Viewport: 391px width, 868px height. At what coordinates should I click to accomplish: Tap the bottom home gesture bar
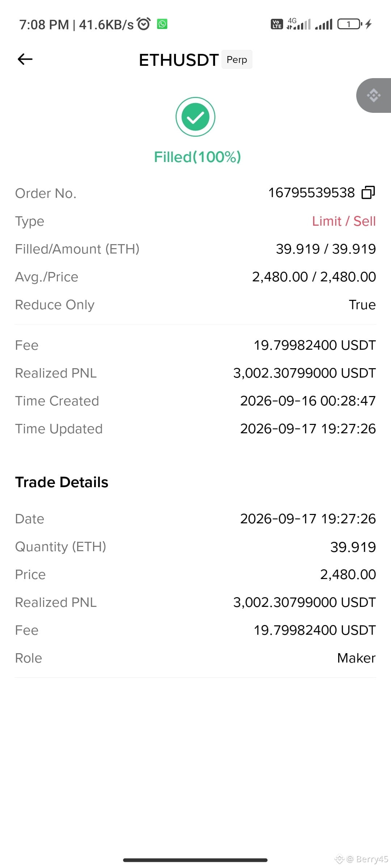tap(195, 860)
